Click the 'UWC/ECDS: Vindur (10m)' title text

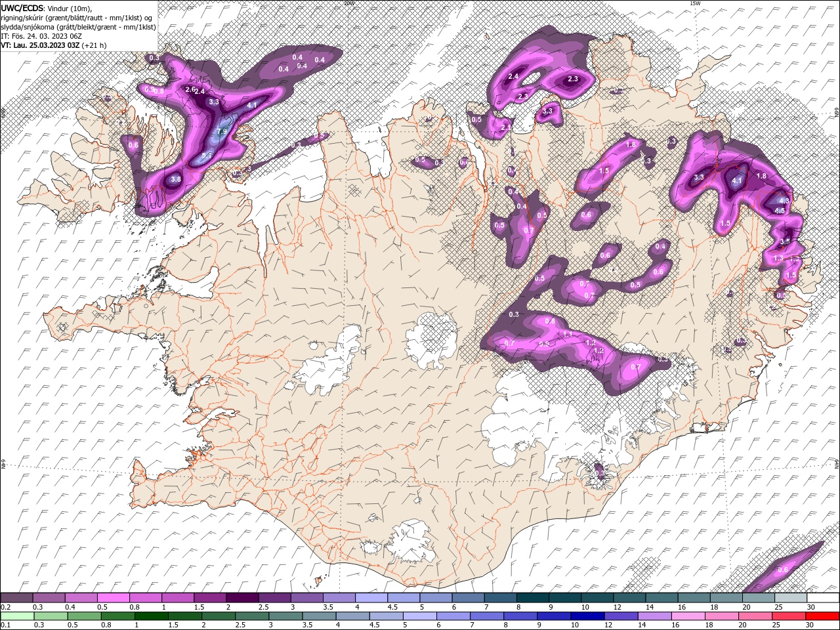[x=47, y=7]
